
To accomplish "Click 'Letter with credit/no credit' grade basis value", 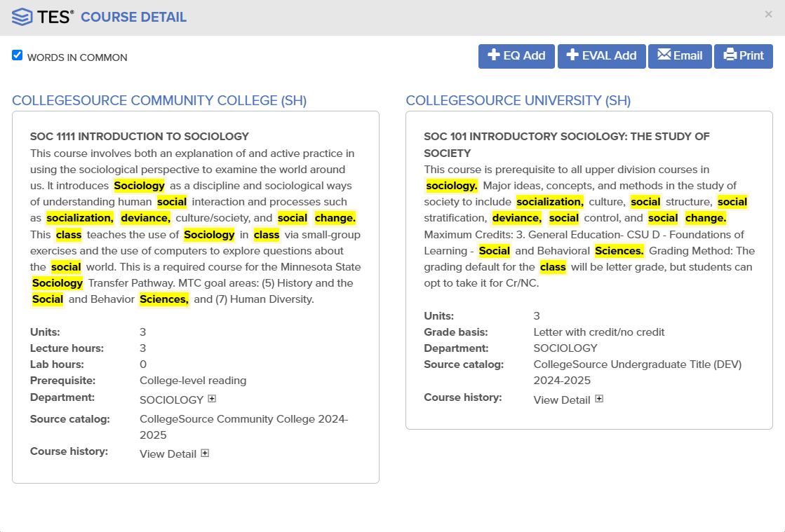I will 599,332.
